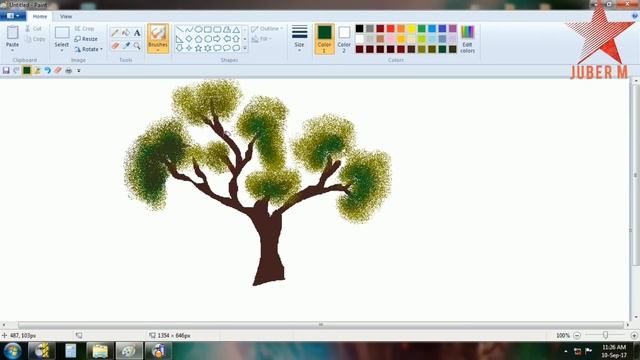Image resolution: width=640 pixels, height=360 pixels.
Task: Select the Eraser tool in Tools group
Action: (x=115, y=46)
